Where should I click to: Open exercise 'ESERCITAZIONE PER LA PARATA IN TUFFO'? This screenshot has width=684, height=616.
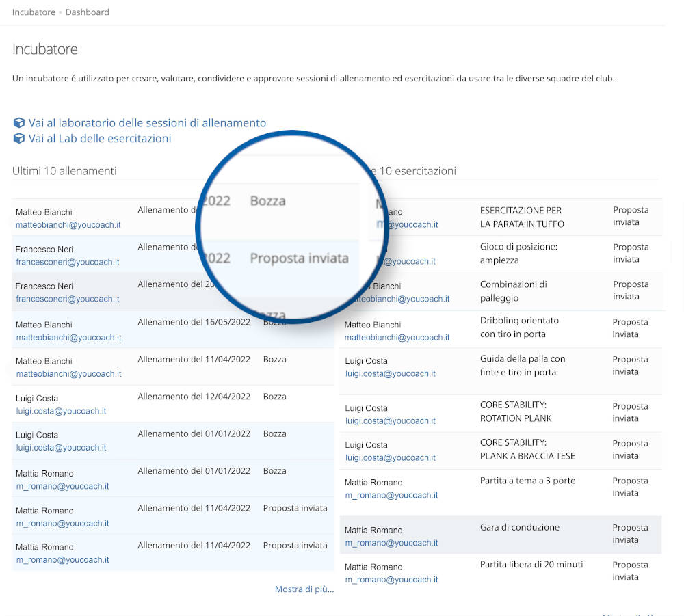522,217
